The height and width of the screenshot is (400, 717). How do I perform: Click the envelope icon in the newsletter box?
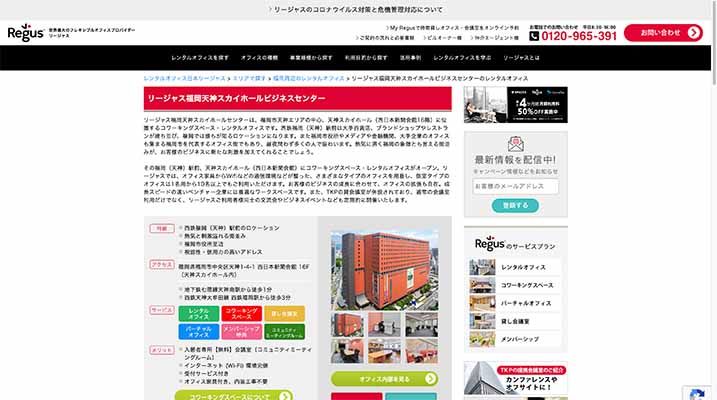pos(516,144)
